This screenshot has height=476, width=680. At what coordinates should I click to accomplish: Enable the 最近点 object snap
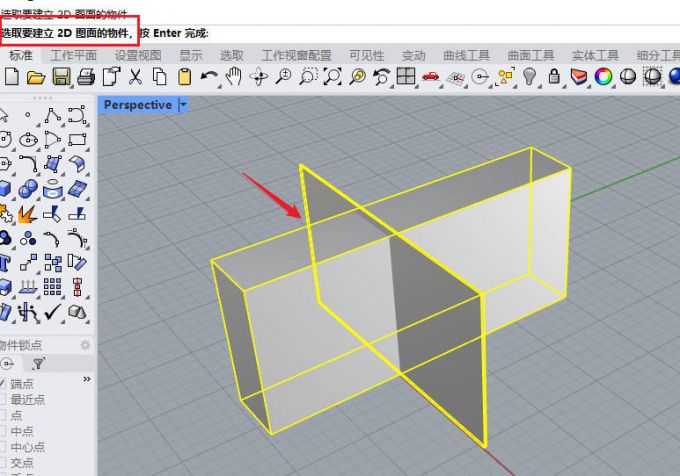(x=2, y=399)
